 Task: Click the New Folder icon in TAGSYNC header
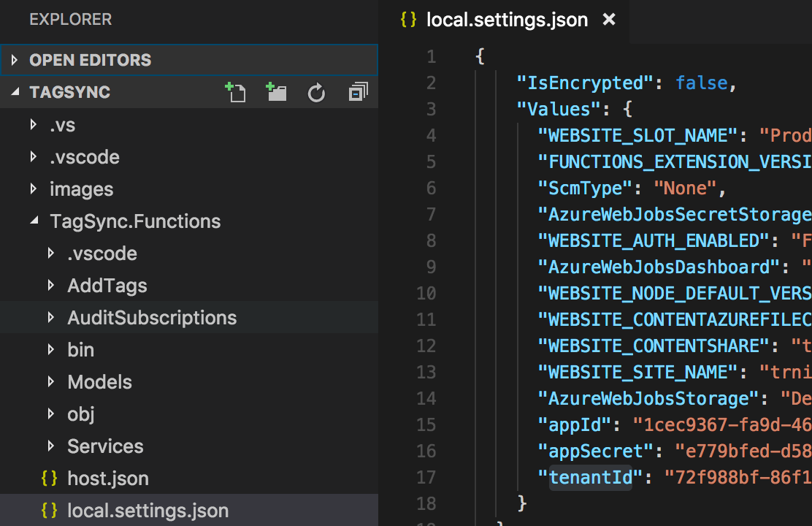pos(276,92)
